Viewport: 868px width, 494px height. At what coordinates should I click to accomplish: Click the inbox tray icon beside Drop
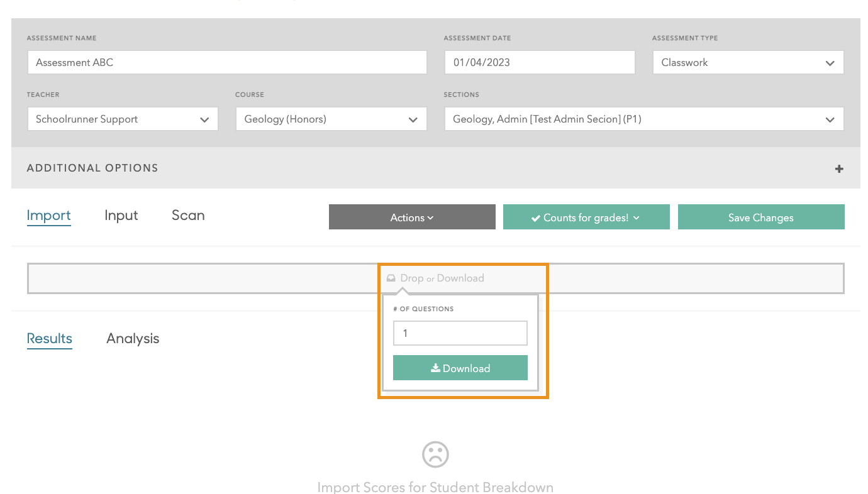(x=391, y=278)
